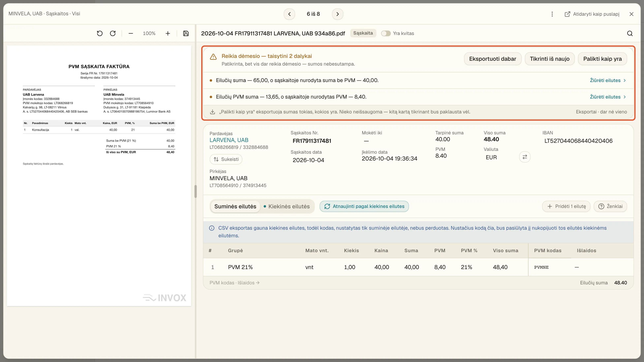Zoom out the PDF preview
The height and width of the screenshot is (362, 644).
click(x=131, y=33)
